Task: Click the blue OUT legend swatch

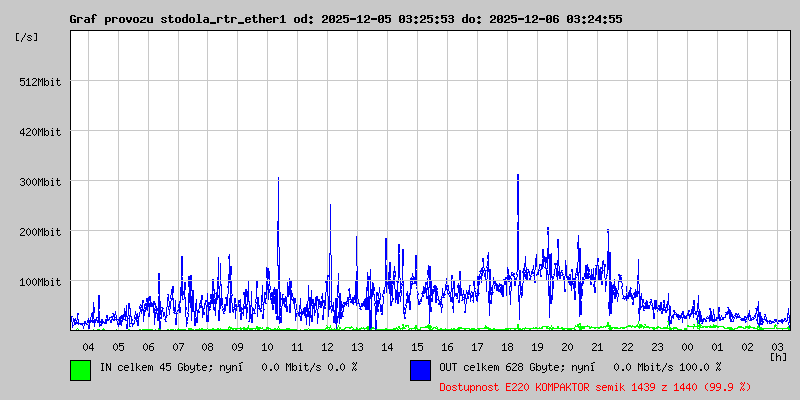Action: pos(420,369)
